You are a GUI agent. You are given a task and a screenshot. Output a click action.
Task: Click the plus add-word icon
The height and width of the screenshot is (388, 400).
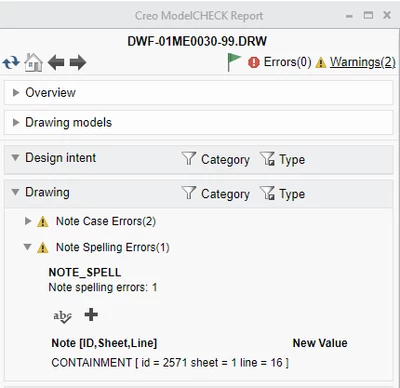tap(91, 315)
